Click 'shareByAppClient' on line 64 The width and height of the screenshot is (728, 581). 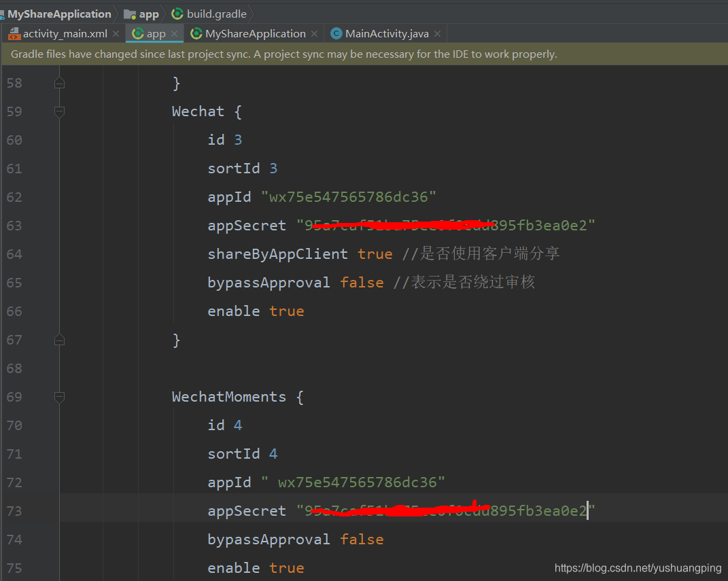[277, 254]
